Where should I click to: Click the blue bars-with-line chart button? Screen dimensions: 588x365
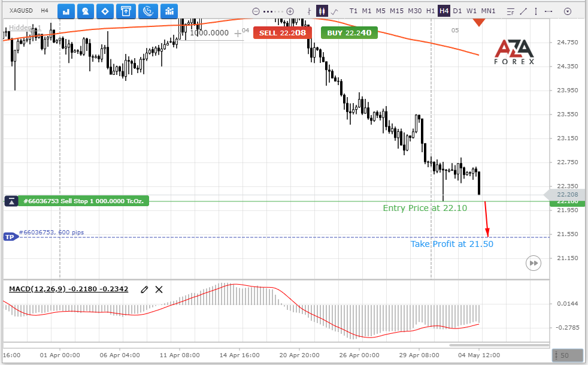169,11
